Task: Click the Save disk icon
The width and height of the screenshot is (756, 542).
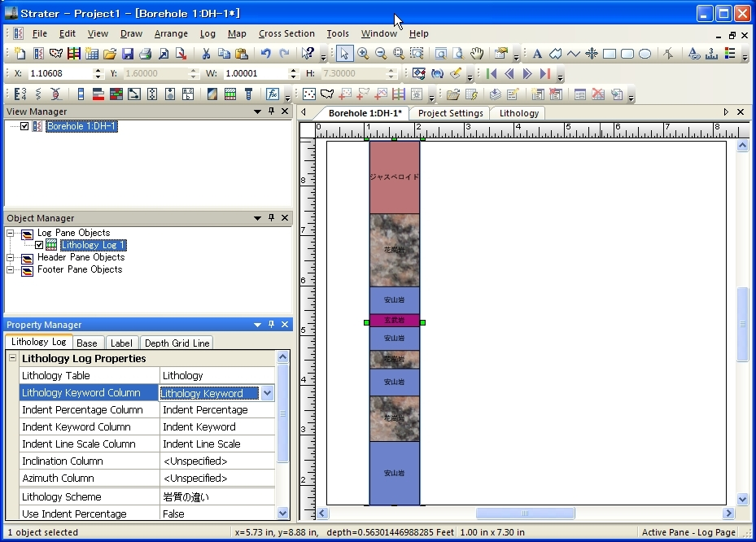Action: (x=128, y=54)
